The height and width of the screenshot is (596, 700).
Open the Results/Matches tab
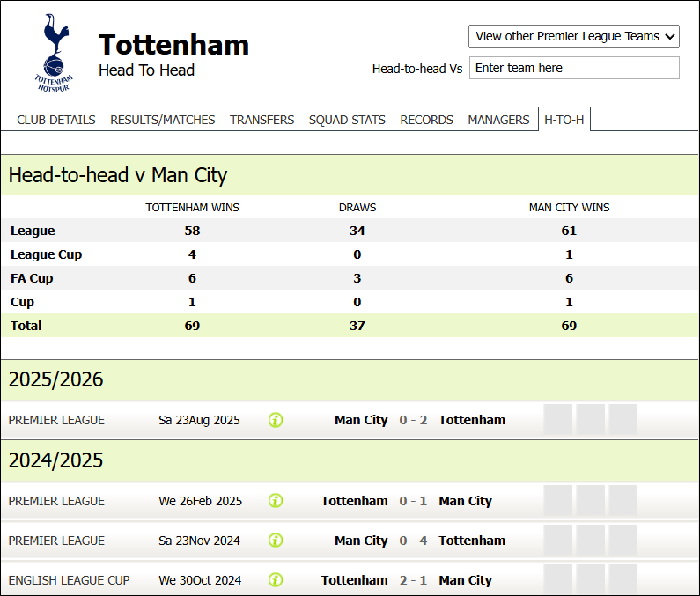click(x=163, y=120)
